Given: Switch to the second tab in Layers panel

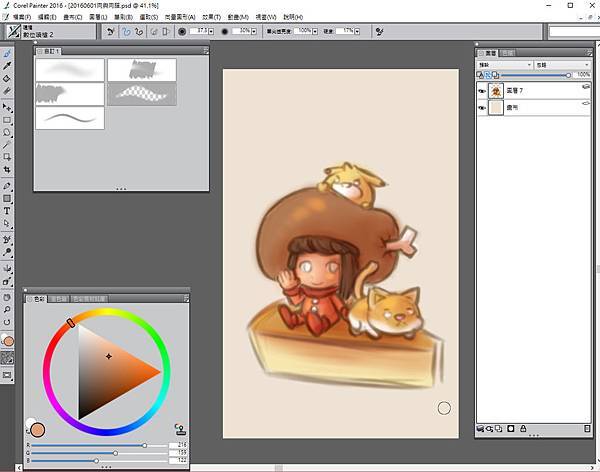Looking at the screenshot, I should point(507,53).
